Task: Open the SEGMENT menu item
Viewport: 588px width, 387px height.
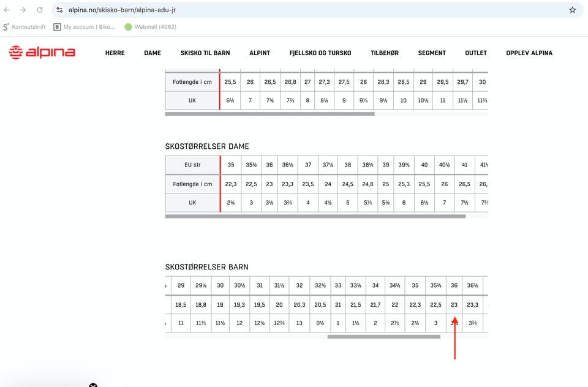Action: click(x=432, y=53)
